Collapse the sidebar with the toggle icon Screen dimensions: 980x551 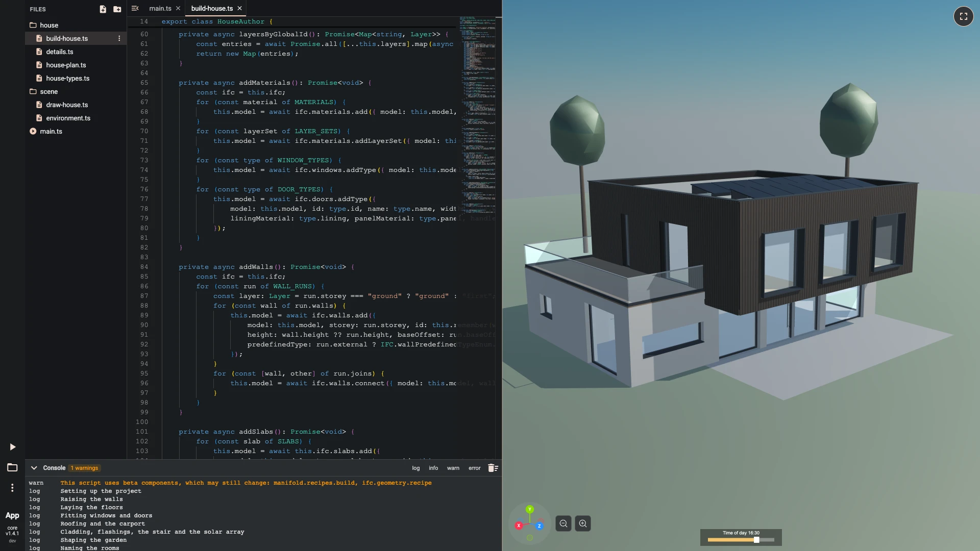pyautogui.click(x=135, y=8)
